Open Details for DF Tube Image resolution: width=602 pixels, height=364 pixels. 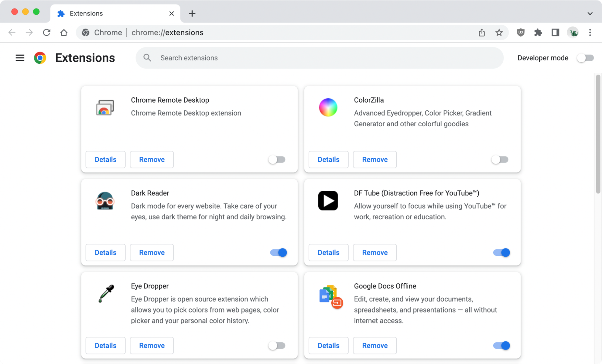329,252
